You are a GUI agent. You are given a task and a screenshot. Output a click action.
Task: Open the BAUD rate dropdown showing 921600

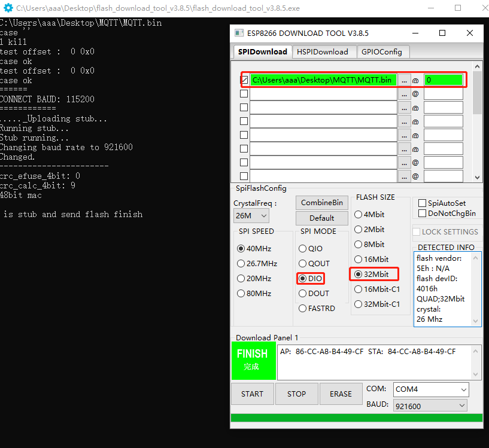point(430,406)
